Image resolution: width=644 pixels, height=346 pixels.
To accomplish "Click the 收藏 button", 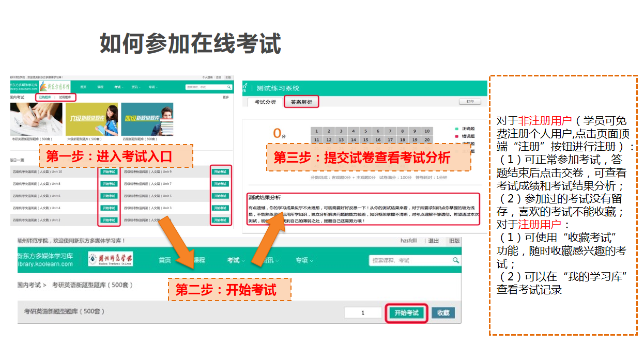I will point(443,312).
